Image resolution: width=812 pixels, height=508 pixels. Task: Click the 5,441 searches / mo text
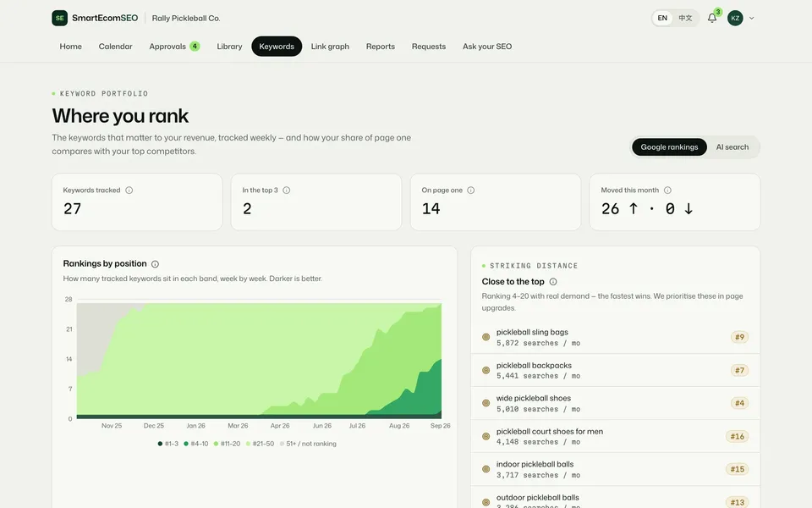coord(538,376)
